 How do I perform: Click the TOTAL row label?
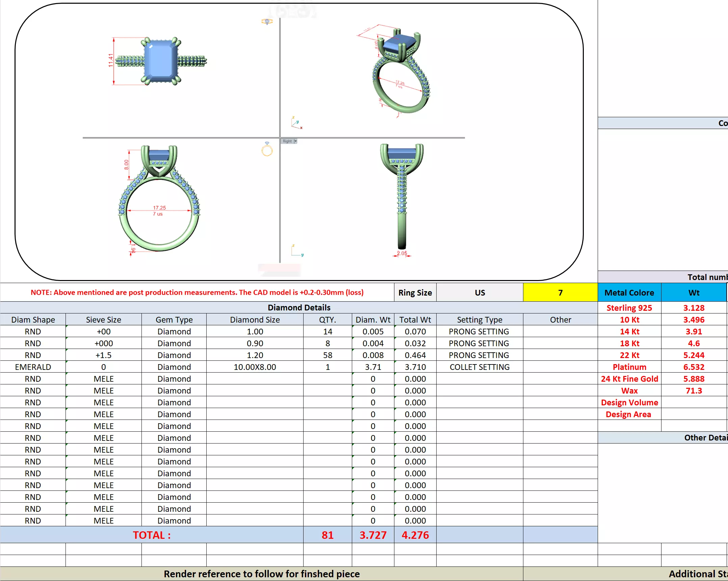click(x=151, y=535)
